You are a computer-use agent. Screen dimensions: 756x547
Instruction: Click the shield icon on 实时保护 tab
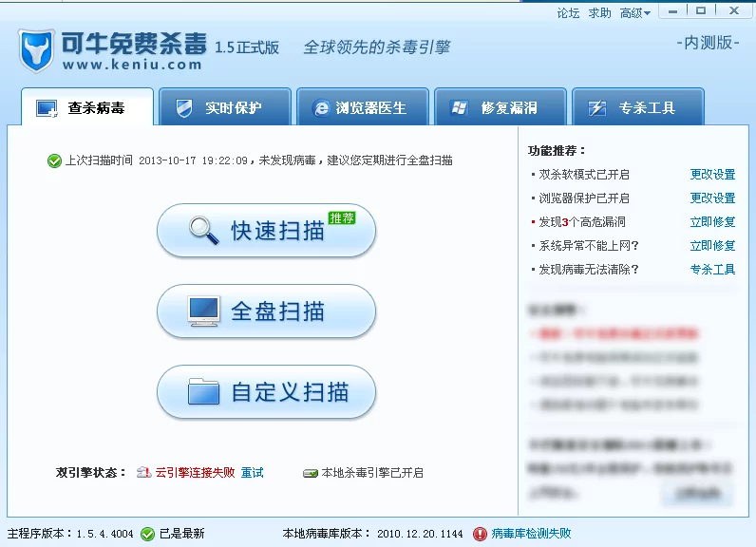click(183, 108)
